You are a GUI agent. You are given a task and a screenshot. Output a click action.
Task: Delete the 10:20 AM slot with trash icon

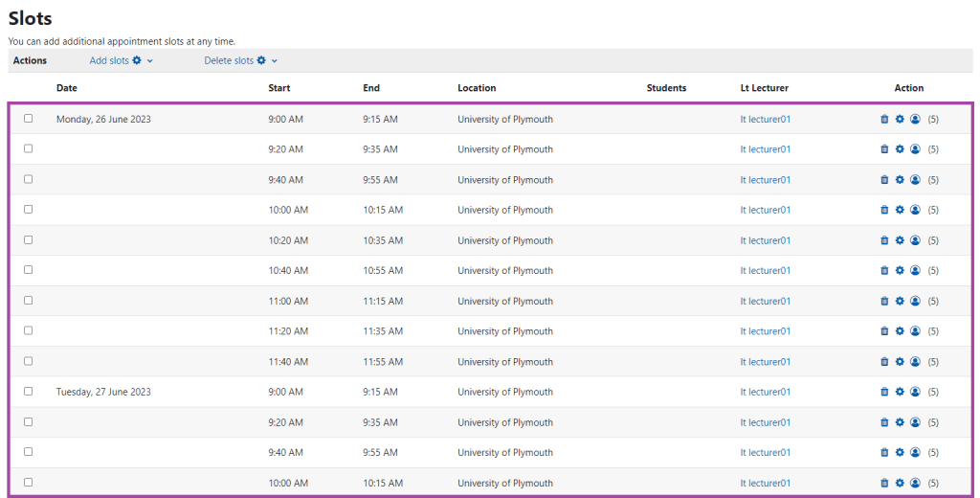coord(884,240)
